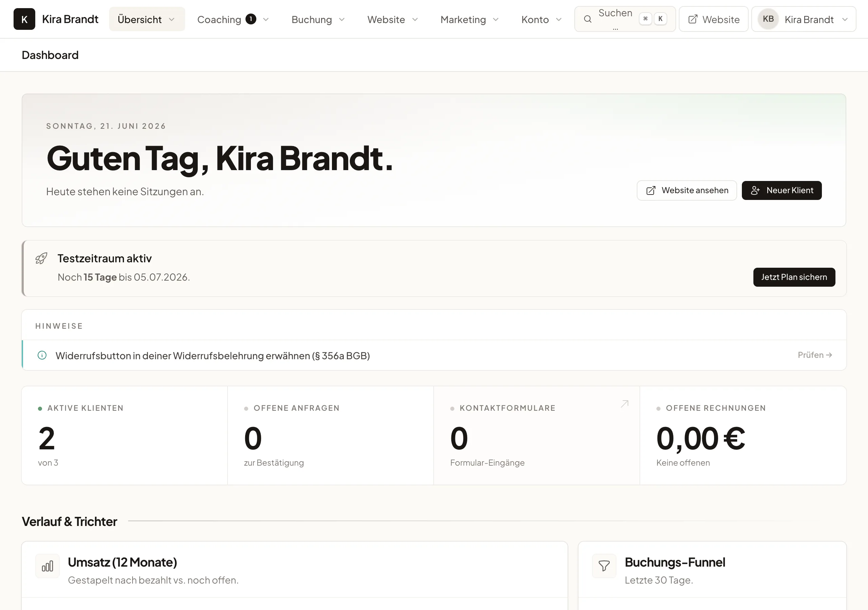
Task: Click the Coaching notification badge showing 1
Action: (x=251, y=19)
